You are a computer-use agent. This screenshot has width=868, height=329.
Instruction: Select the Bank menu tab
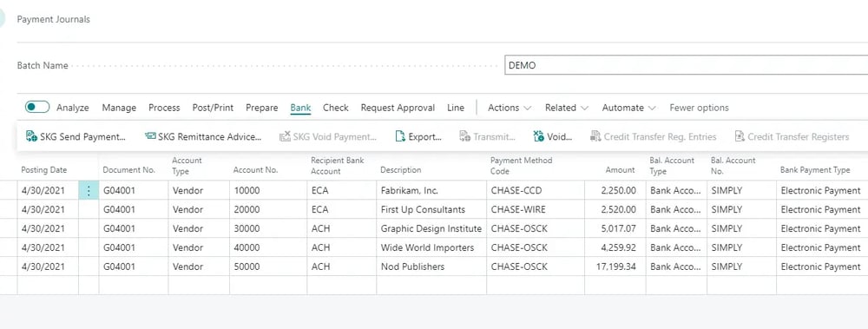300,108
